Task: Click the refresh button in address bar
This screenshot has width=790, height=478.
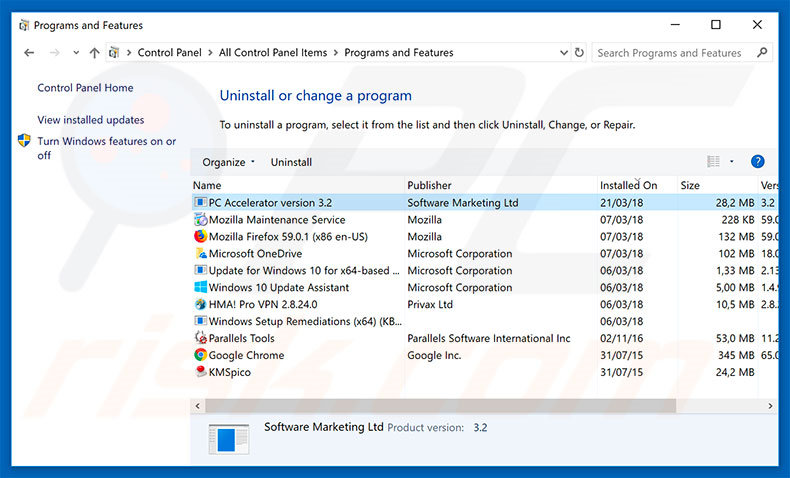Action: click(x=578, y=53)
